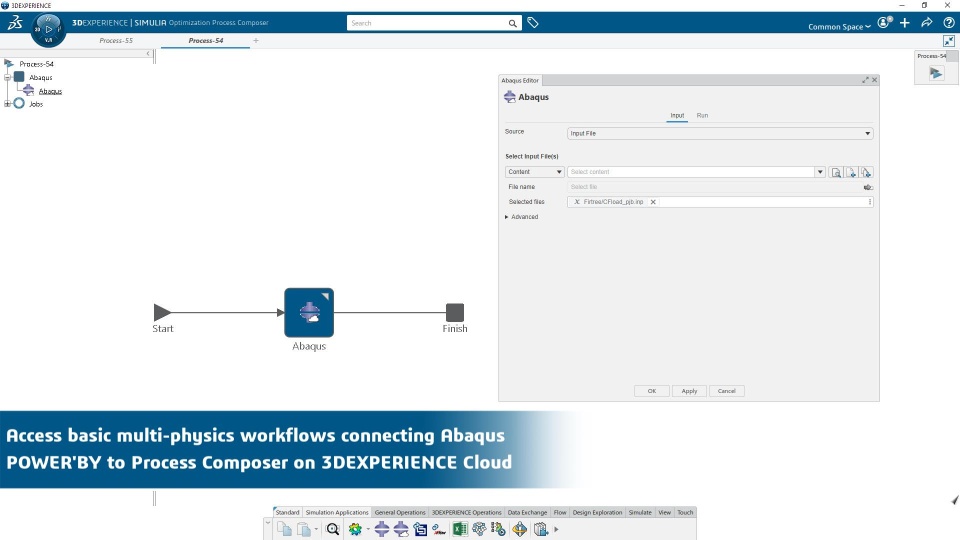Click the Select file name field
Screen dimensions: 960x540
pyautogui.click(x=714, y=187)
